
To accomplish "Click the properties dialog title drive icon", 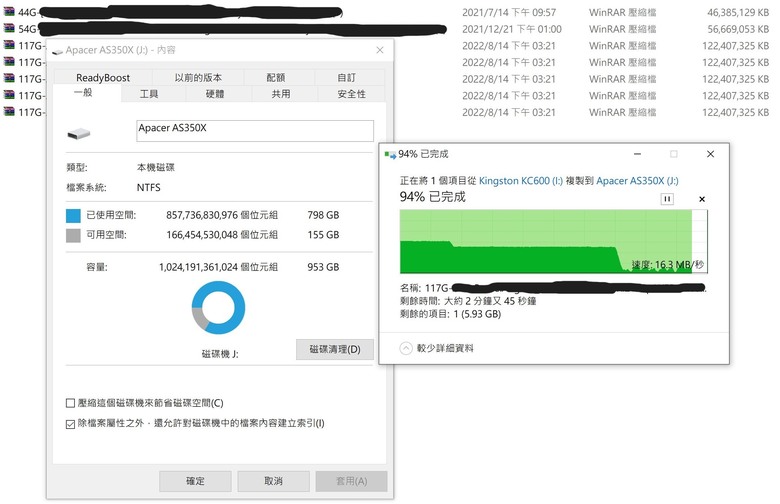I will [x=57, y=51].
